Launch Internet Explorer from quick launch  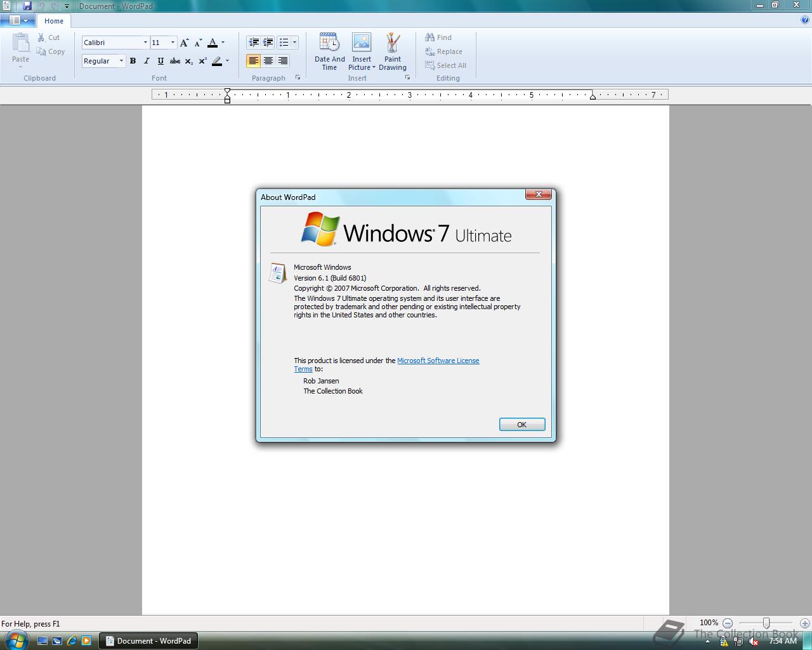pos(72,641)
